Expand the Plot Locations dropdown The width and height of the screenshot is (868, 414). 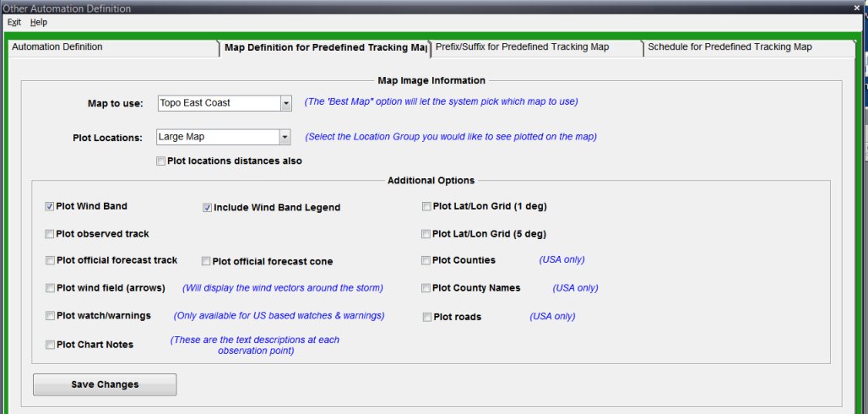pyautogui.click(x=285, y=137)
